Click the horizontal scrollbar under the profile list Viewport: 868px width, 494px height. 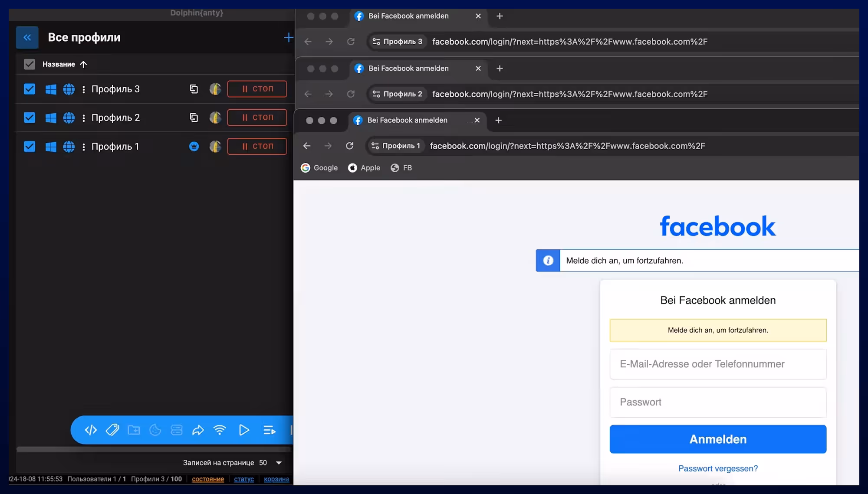tap(154, 449)
